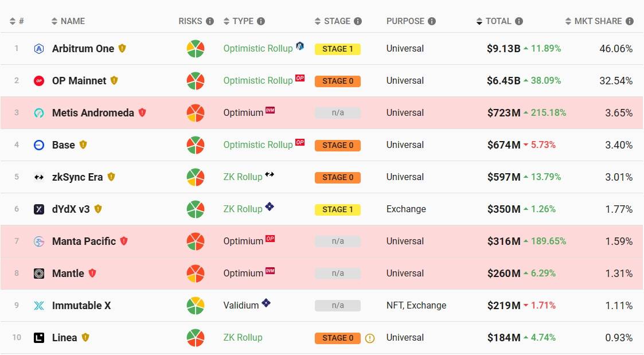Select the Manta Pacific table row
644x355 pixels.
tap(322, 241)
